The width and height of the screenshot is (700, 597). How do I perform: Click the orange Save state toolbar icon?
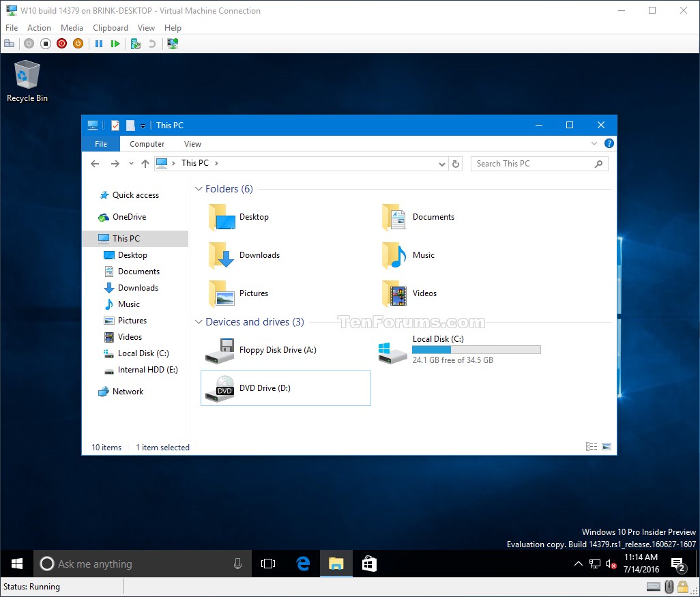pos(78,43)
